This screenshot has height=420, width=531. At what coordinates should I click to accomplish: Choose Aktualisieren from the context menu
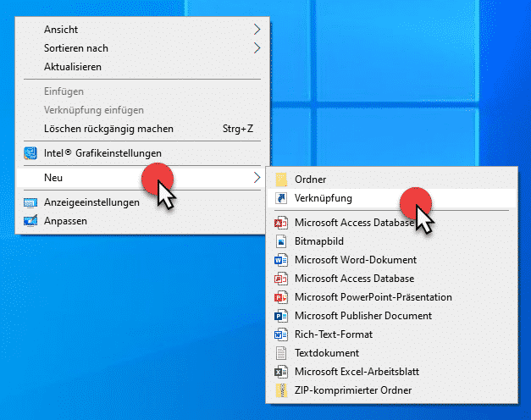[x=142, y=67]
